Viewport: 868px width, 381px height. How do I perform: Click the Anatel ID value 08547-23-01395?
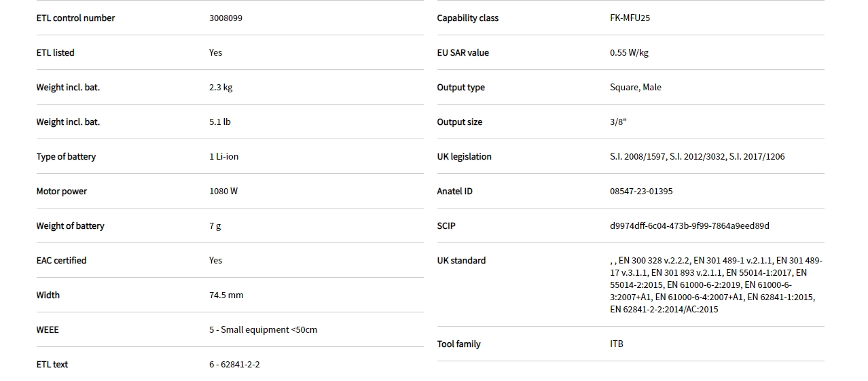click(x=640, y=192)
